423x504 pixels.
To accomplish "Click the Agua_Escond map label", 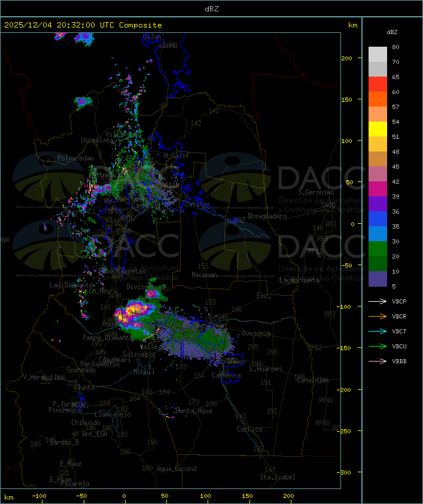I will click(176, 469).
